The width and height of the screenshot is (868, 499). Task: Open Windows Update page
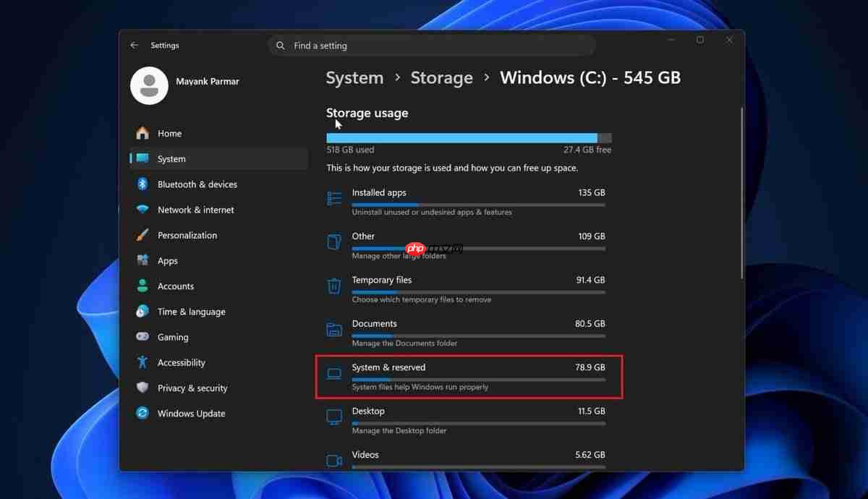coord(218,413)
